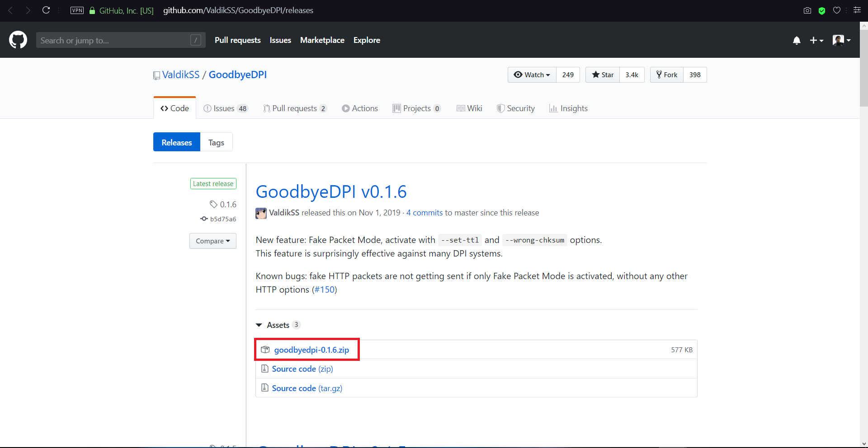This screenshot has height=448, width=868.
Task: Click the GitHub Octocat logo
Action: (18, 40)
